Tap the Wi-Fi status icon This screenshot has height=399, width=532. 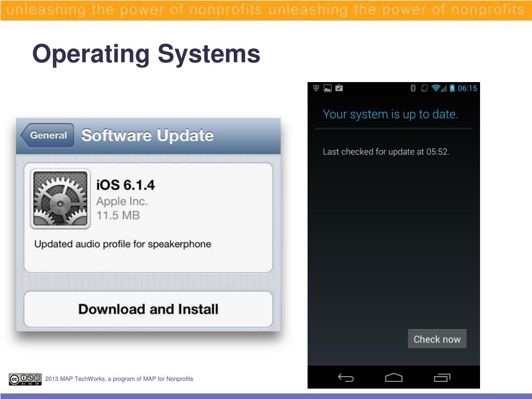(x=436, y=88)
